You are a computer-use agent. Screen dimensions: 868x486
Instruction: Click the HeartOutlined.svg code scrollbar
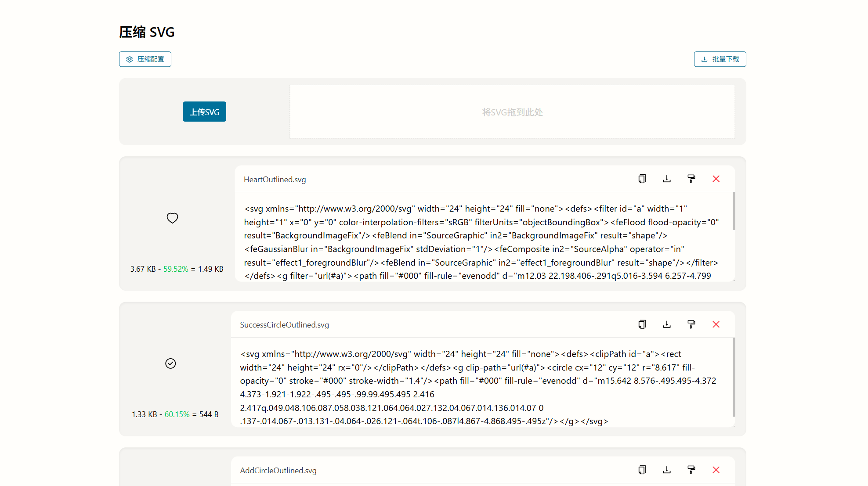[734, 211]
